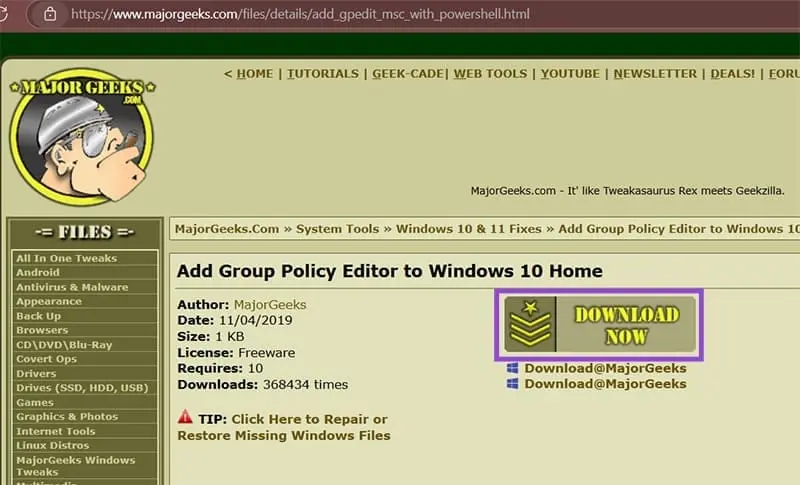Click Windows 10 & 11 Fixes breadcrumb

tap(468, 229)
